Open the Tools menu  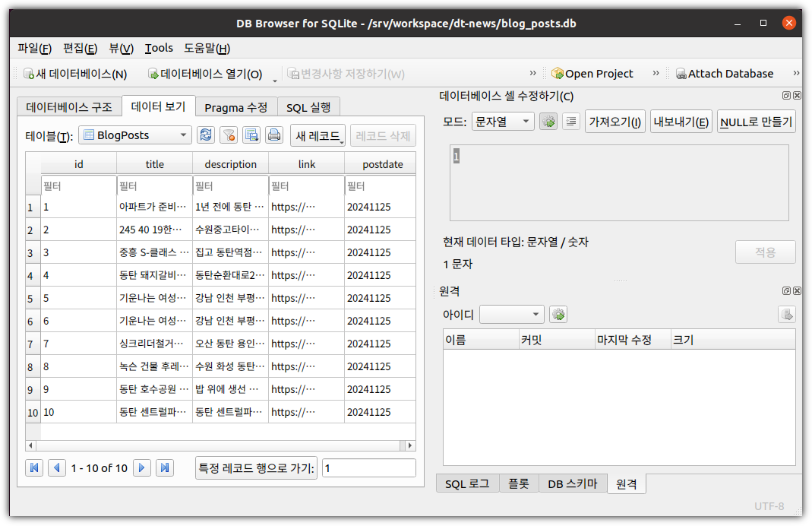159,48
